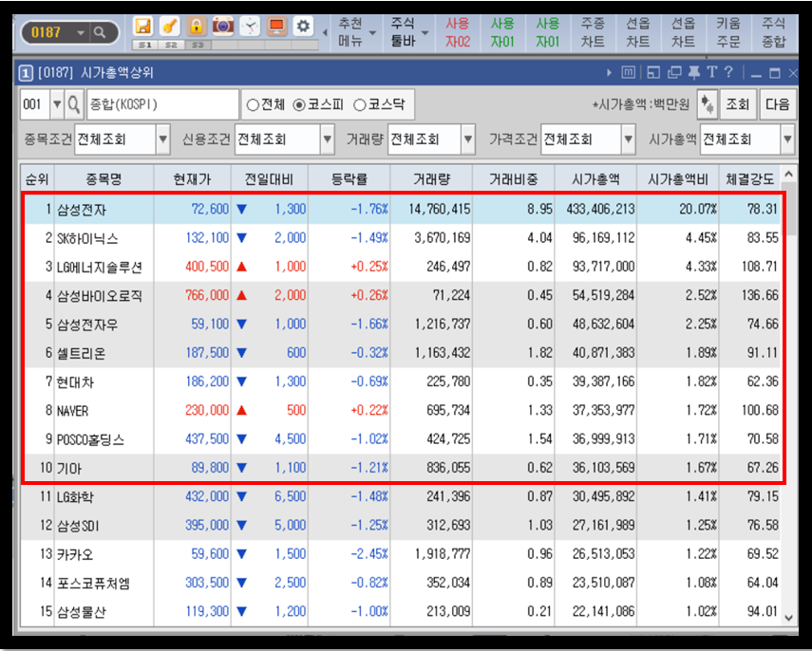812x651 pixels.
Task: Open the 종목조건 dropdown
Action: [163, 139]
